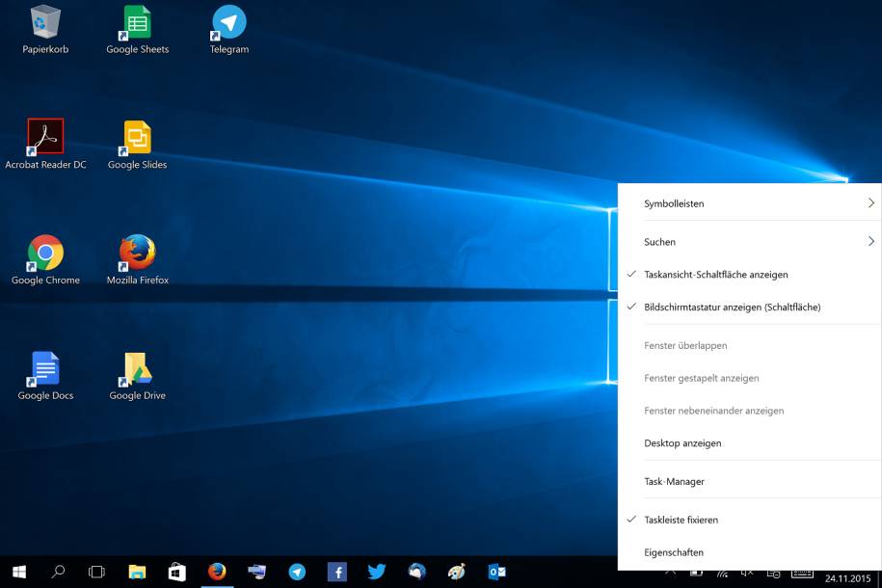882x588 pixels.
Task: Expand the Symbolleisten submenu
Action: click(749, 203)
